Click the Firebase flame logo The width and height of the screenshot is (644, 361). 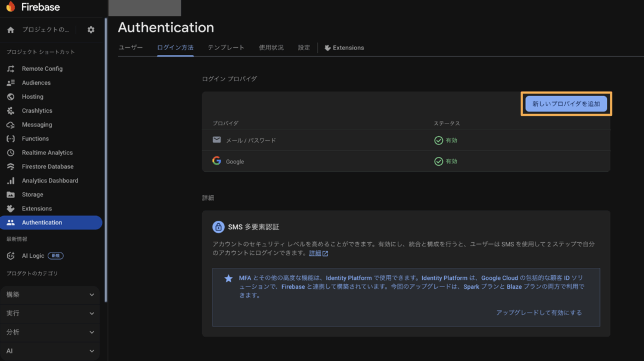point(11,7)
